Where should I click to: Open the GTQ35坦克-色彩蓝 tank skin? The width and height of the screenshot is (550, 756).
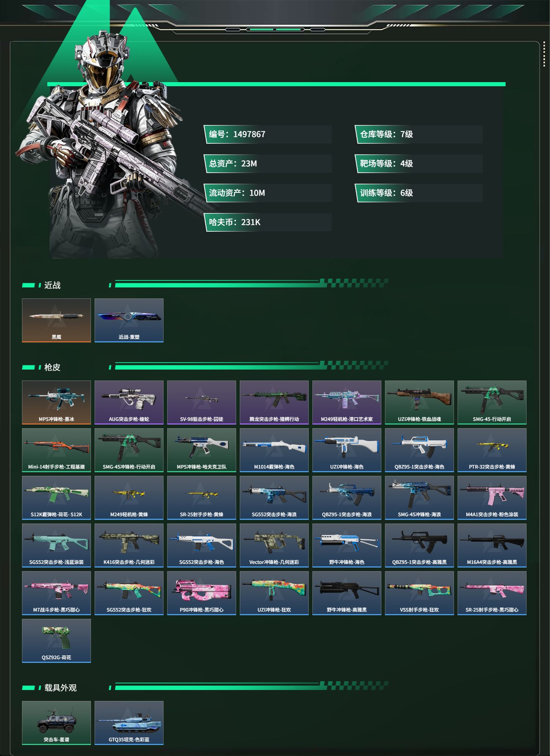click(x=129, y=723)
